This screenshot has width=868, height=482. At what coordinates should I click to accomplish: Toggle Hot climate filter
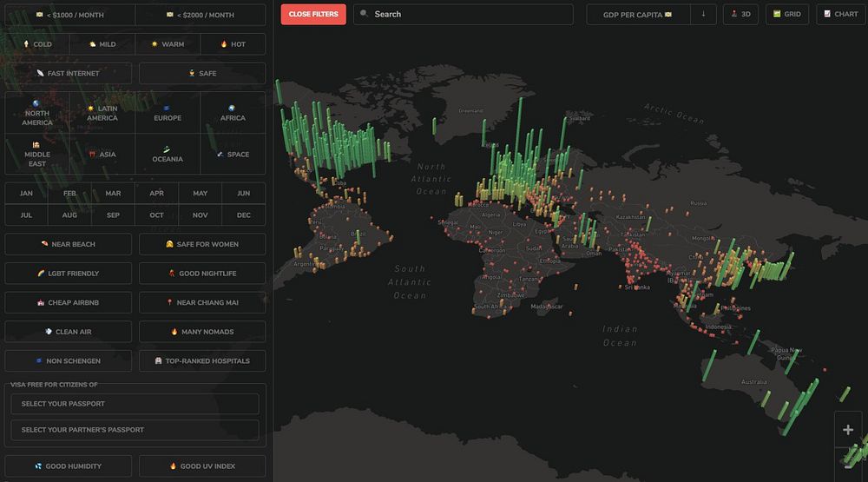(x=233, y=44)
